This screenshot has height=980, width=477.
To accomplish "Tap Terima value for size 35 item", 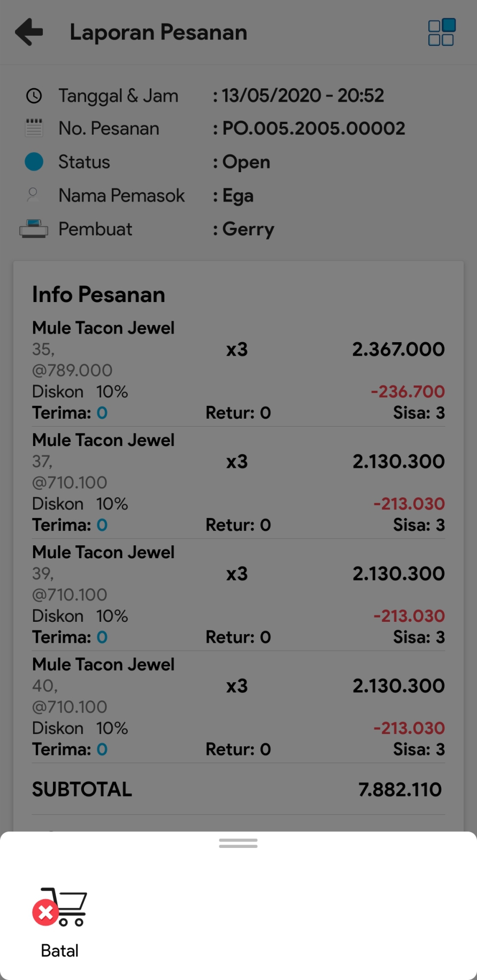I will point(102,413).
